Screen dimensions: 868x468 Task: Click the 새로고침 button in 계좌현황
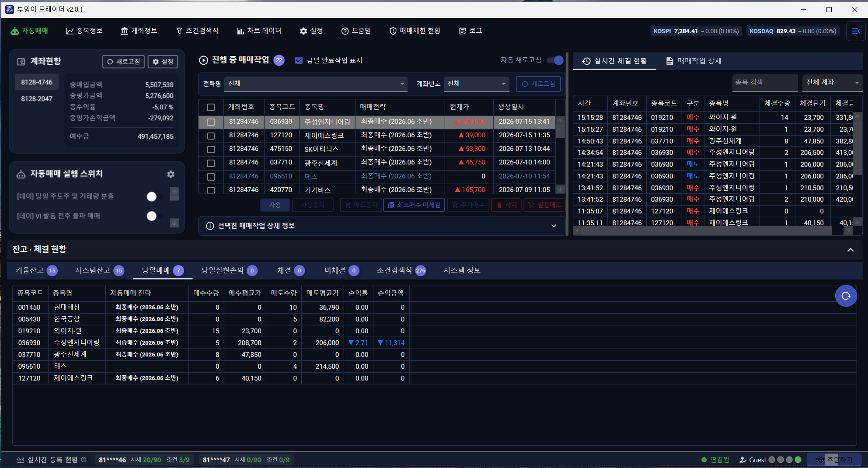tap(124, 62)
